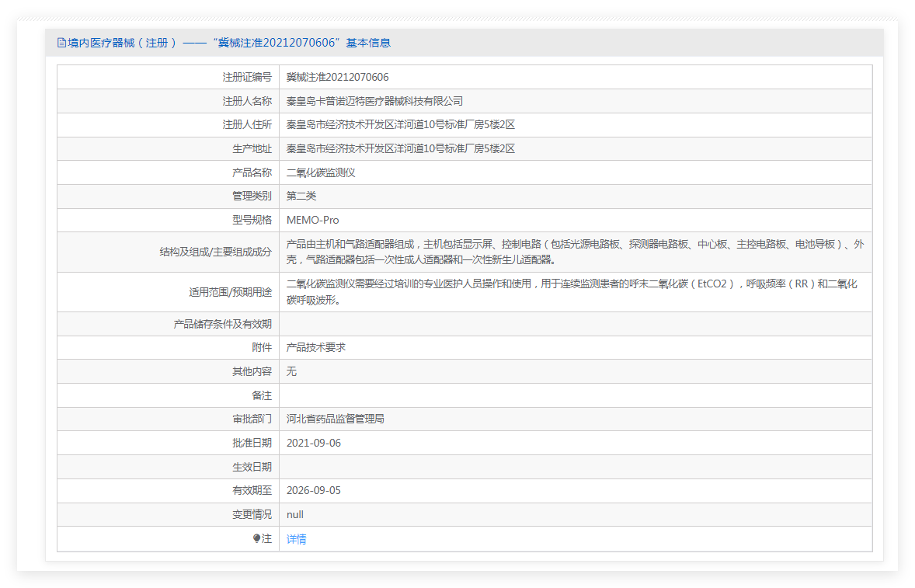Select expiry date 2026-09-05
This screenshot has height=588, width=915.
coord(314,491)
